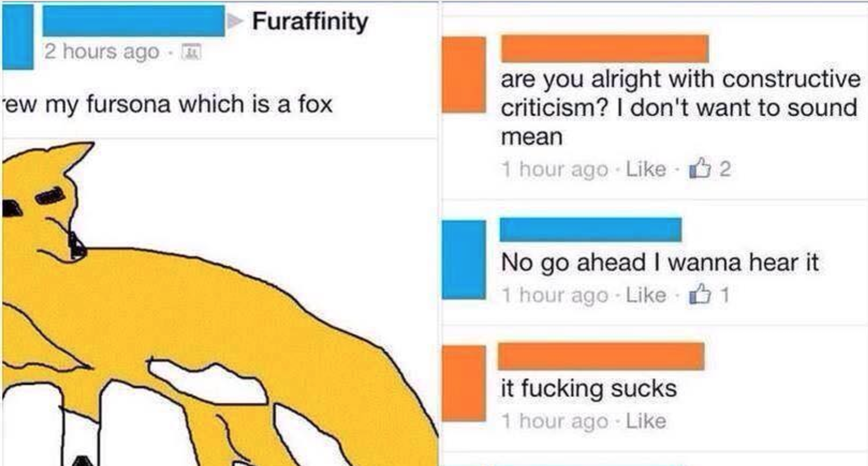Open orange commenter name above constructive criticism
Viewport: 868px width, 466px height.
click(605, 48)
